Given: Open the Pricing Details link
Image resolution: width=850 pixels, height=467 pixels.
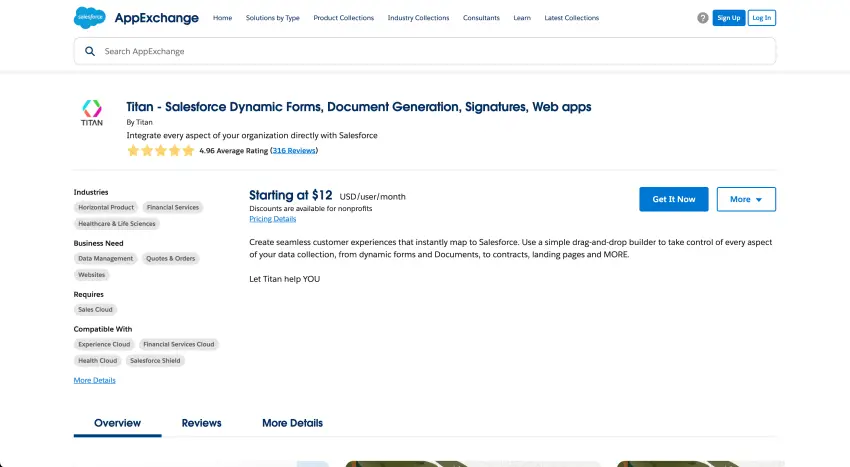Looking at the screenshot, I should 272,218.
